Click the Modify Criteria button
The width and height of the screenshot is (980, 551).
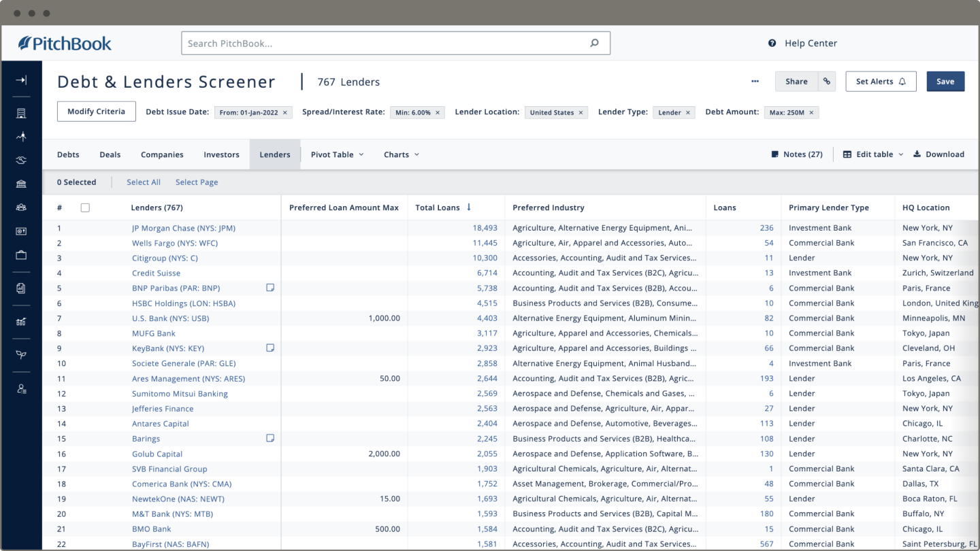tap(97, 112)
